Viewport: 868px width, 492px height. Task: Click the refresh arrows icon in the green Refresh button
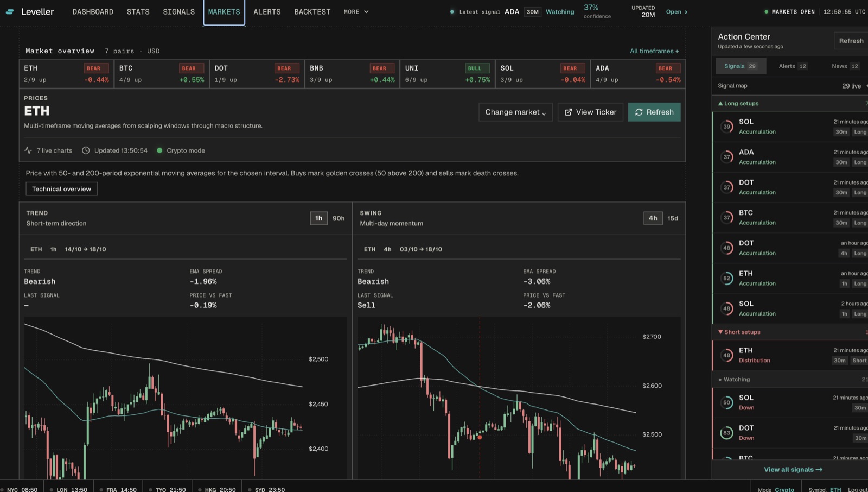639,112
